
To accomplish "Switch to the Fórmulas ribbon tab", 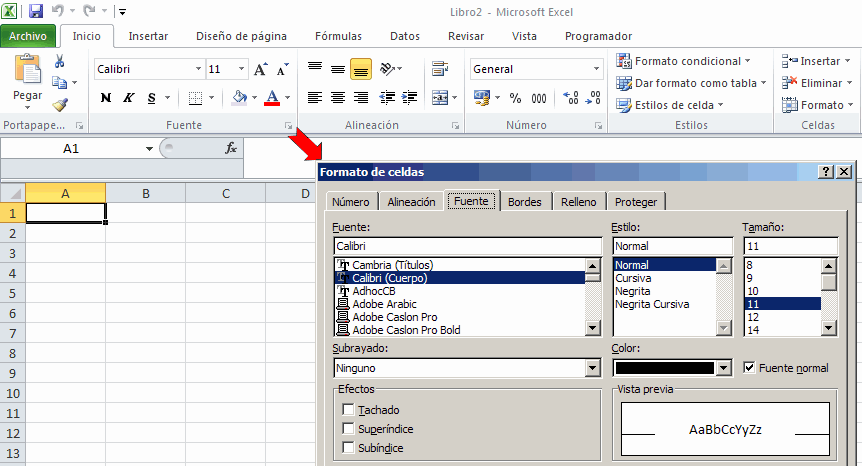I will point(338,36).
